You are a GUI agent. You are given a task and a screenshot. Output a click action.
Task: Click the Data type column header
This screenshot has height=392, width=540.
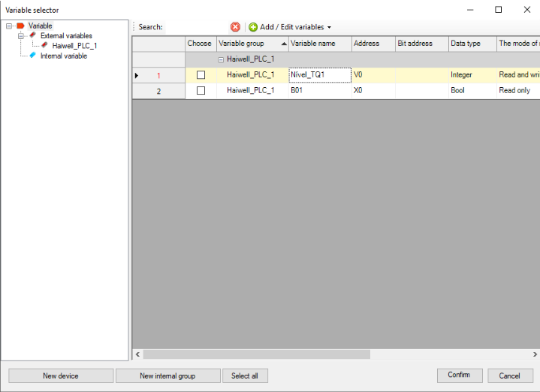(472, 44)
